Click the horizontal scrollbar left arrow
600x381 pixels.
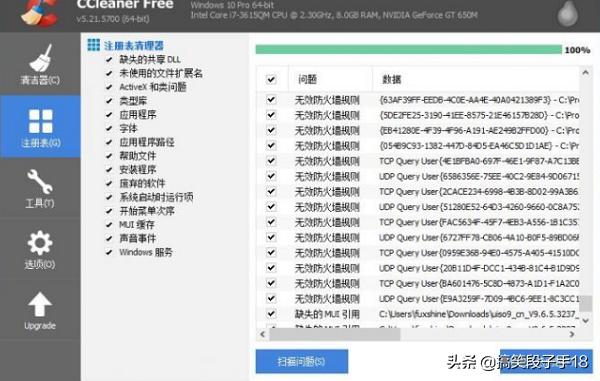click(x=262, y=334)
